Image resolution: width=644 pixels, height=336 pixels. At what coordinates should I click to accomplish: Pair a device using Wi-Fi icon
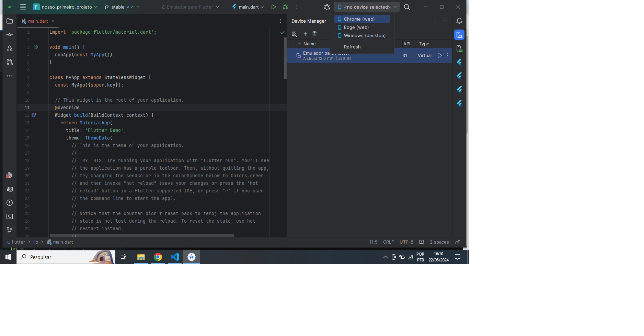(x=314, y=34)
